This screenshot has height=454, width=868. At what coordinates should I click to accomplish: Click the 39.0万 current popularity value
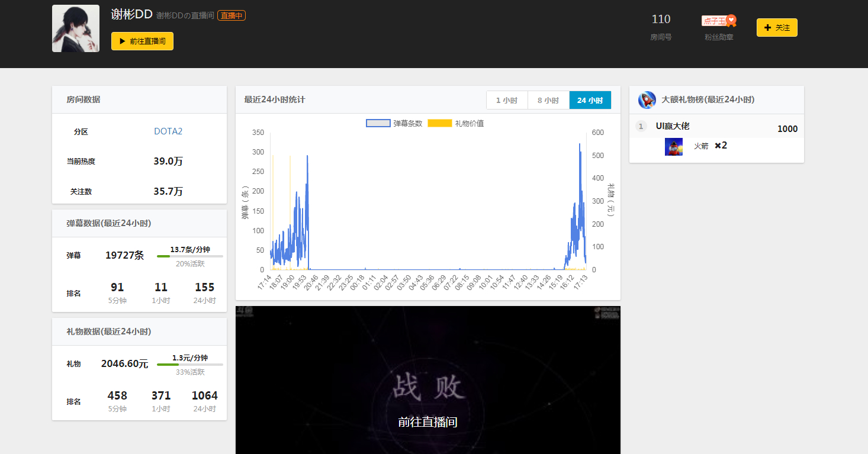pyautogui.click(x=168, y=161)
